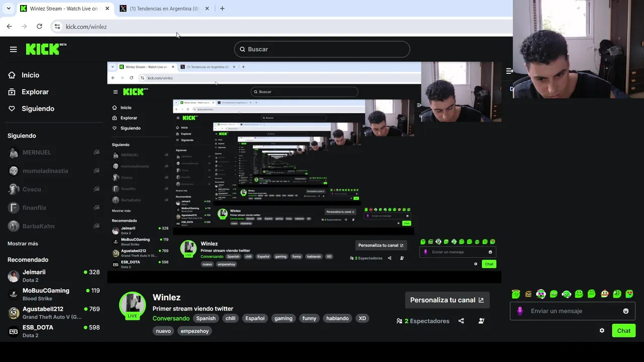Select the gaming tag
This screenshot has width=644, height=362.
(x=283, y=318)
